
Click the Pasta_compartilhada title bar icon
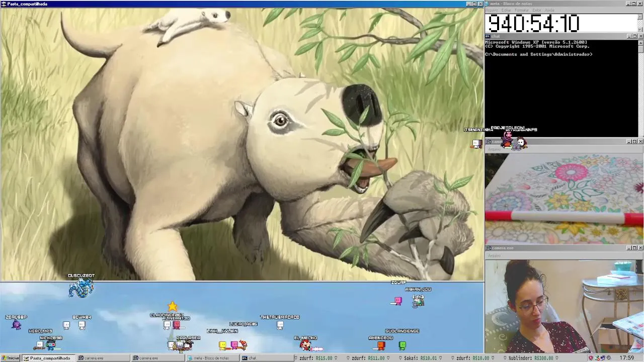(x=4, y=4)
